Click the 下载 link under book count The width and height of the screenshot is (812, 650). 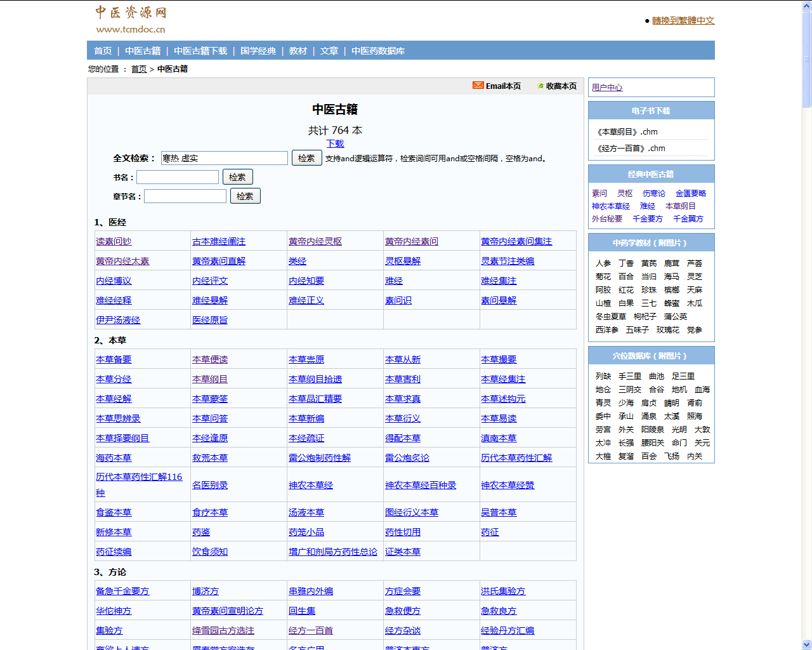(x=335, y=143)
